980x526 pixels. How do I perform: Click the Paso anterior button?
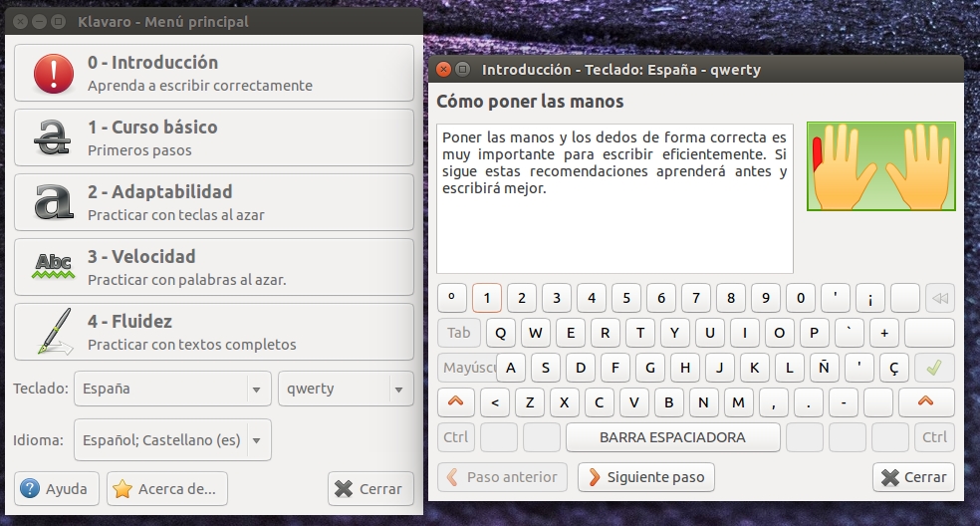503,477
